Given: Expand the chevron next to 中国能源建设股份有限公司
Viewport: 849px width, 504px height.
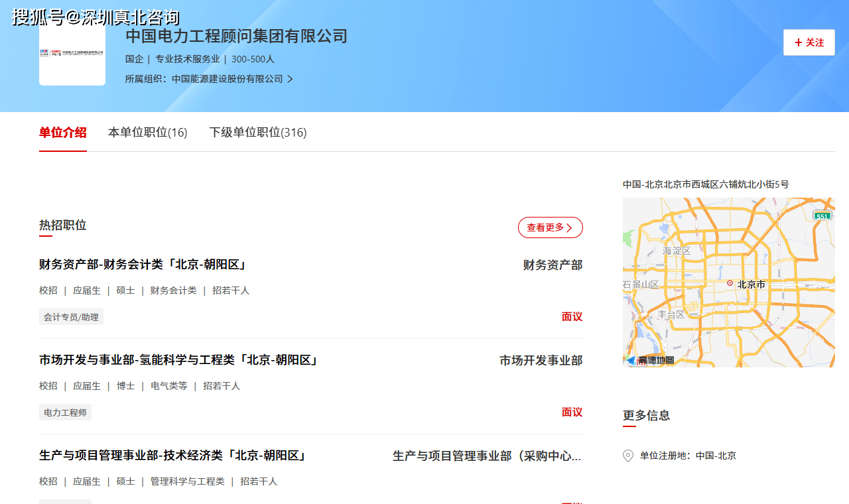Looking at the screenshot, I should [x=290, y=79].
